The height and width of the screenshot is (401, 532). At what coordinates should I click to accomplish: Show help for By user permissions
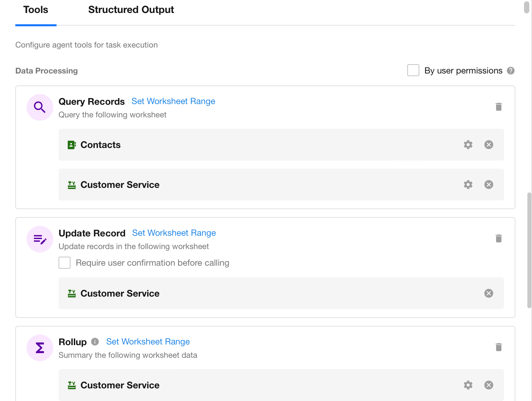510,71
